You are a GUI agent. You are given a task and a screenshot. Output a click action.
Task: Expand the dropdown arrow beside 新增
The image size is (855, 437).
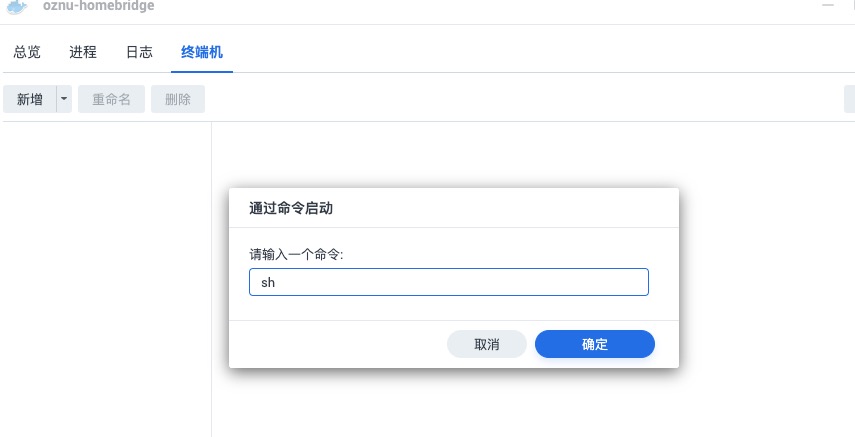(64, 99)
